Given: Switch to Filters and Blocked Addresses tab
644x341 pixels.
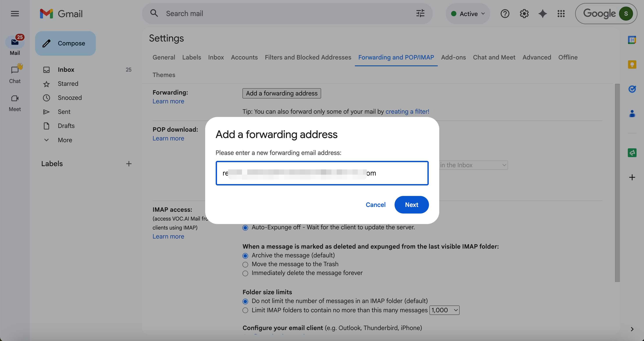Looking at the screenshot, I should (x=308, y=57).
